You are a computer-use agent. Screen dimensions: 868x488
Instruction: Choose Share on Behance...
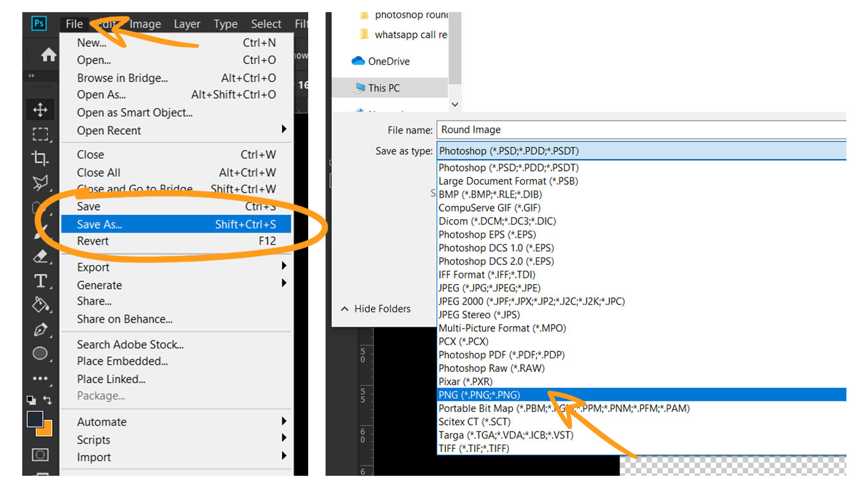pyautogui.click(x=176, y=319)
